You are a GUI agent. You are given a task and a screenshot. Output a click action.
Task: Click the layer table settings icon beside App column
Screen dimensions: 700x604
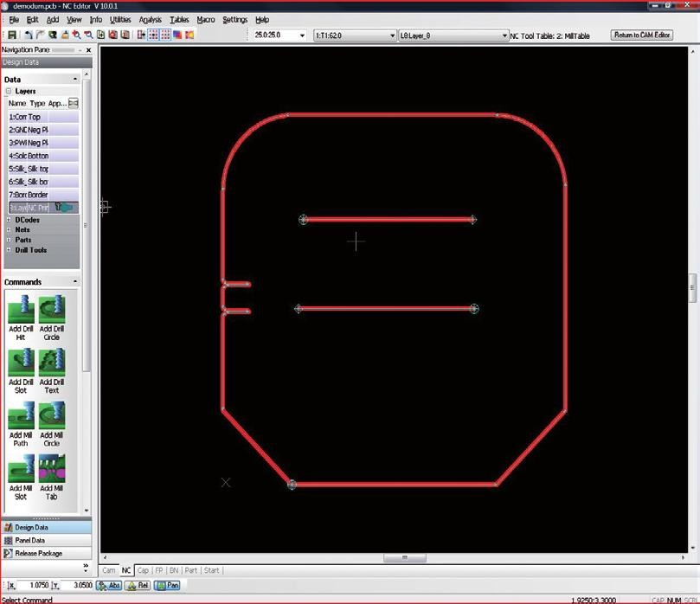pyautogui.click(x=74, y=104)
